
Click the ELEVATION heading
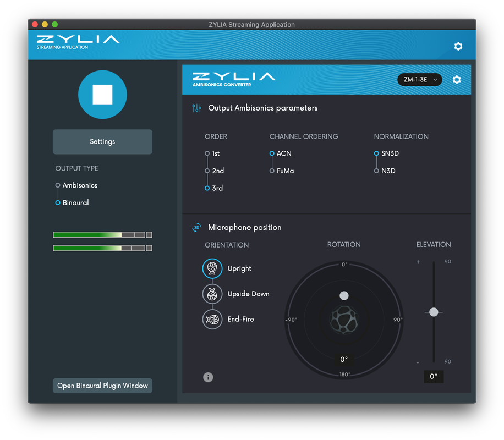[x=434, y=245]
